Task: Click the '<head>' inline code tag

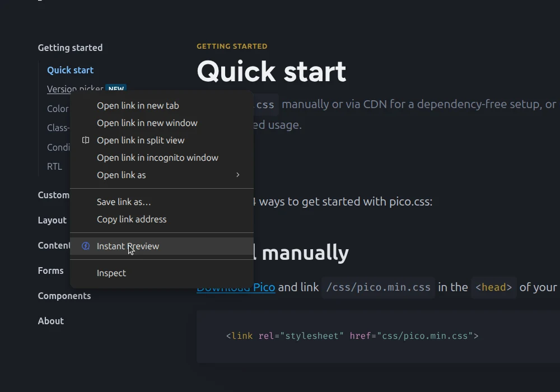Action: [494, 287]
